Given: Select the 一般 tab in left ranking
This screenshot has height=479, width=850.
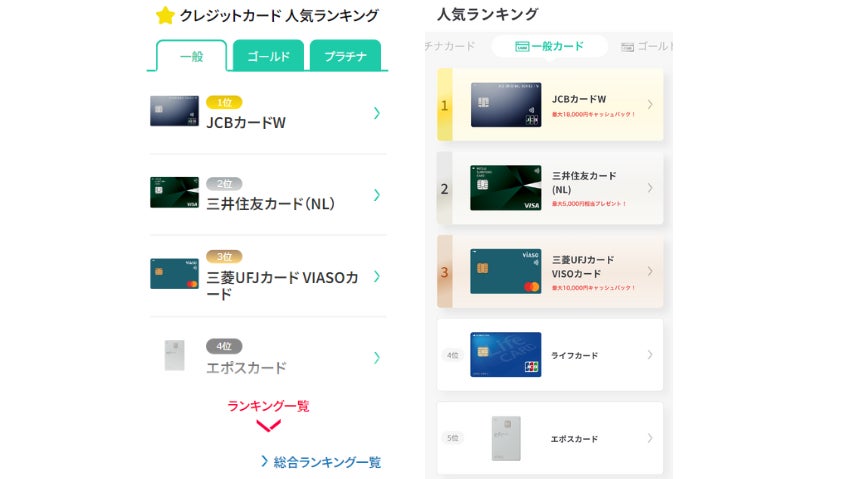Looking at the screenshot, I should pyautogui.click(x=191, y=56).
